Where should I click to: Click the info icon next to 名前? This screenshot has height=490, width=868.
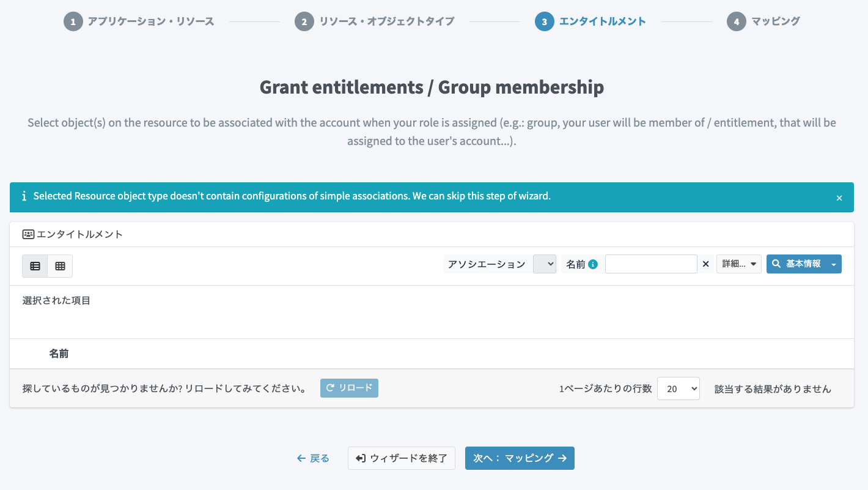point(592,264)
